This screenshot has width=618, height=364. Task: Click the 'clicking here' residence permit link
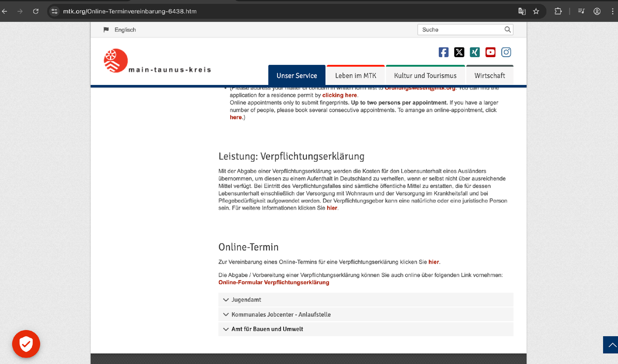(339, 95)
